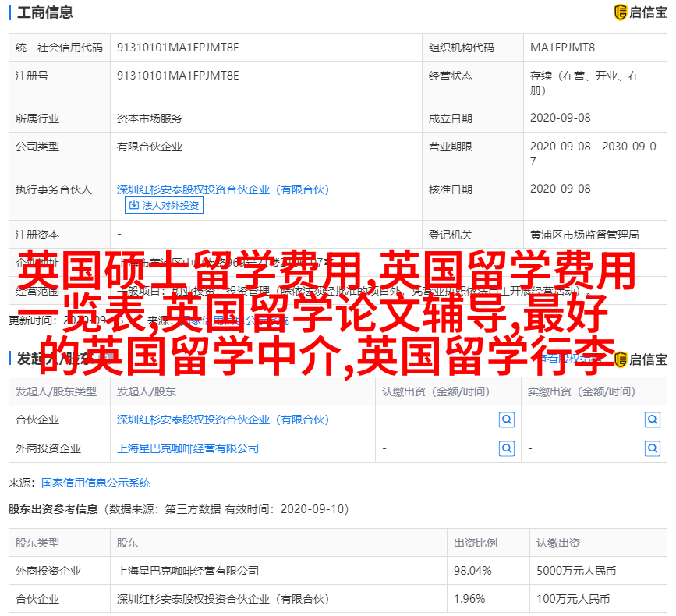Screen dimensions: 676x616
Task: Select the 98.04% investment ratio
Action: click(x=472, y=571)
